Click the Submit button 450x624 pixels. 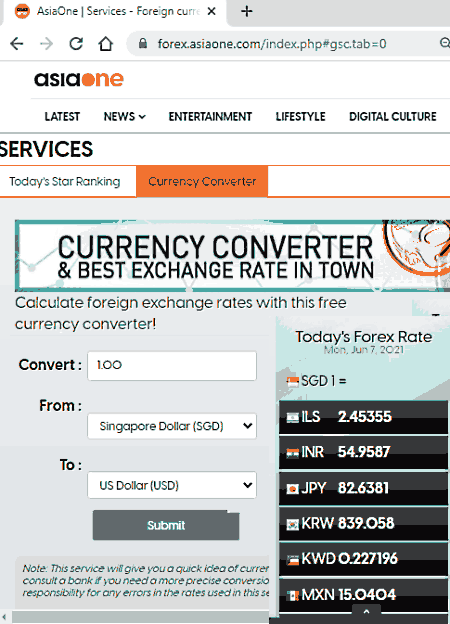point(166,525)
